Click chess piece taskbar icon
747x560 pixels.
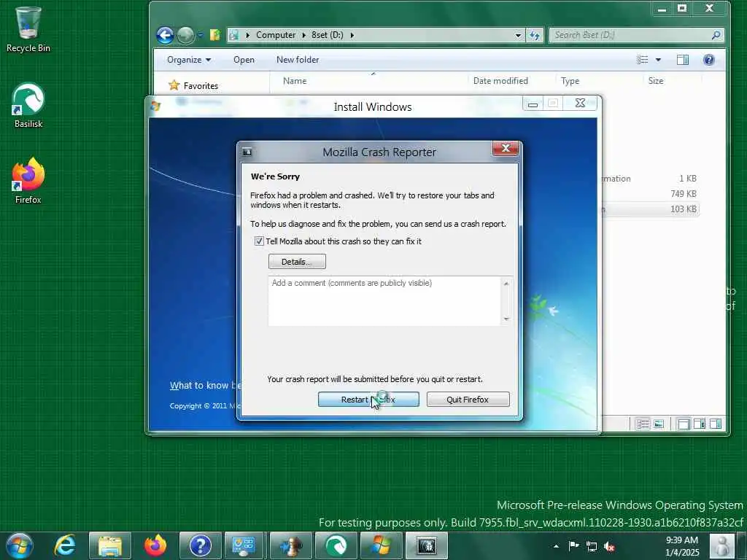[290, 545]
